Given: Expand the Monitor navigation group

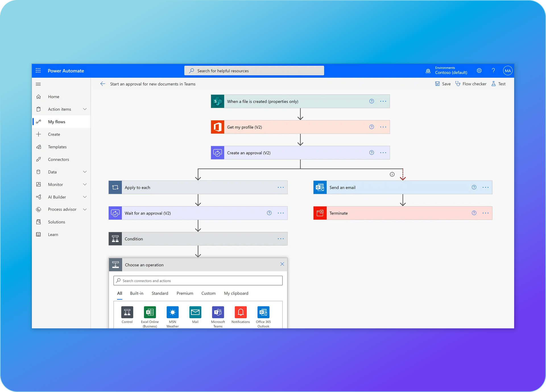Looking at the screenshot, I should tap(85, 184).
